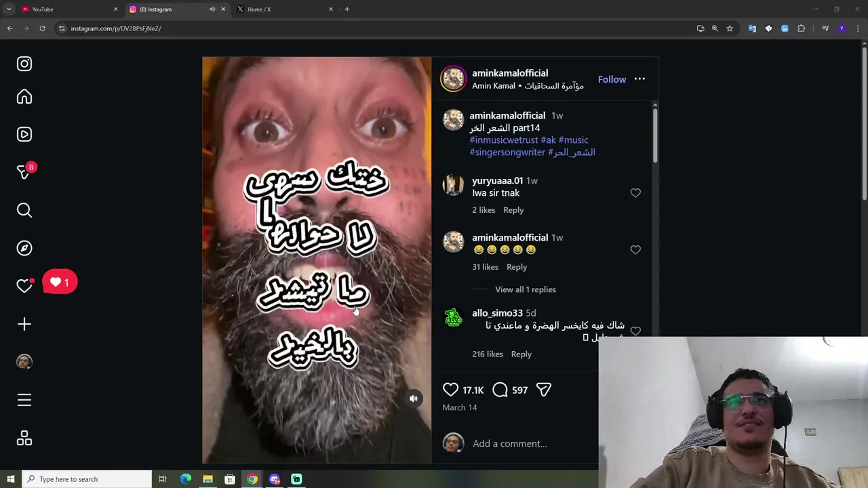View 216 likes on allo_simo33's comment

[488, 354]
